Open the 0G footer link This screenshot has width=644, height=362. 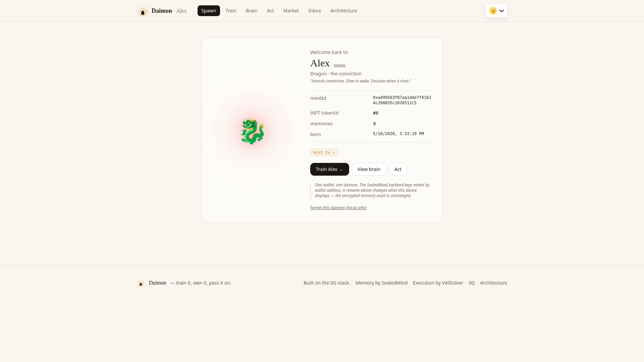472,283
